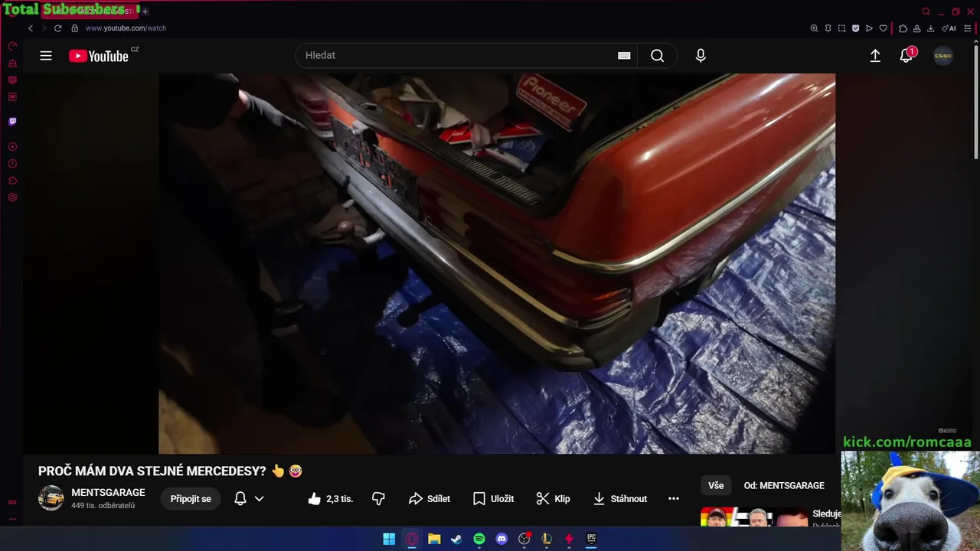
Task: Select the Vše filter chip
Action: [716, 485]
